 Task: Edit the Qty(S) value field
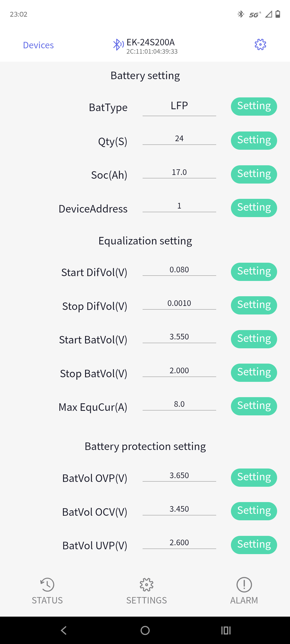tap(179, 139)
